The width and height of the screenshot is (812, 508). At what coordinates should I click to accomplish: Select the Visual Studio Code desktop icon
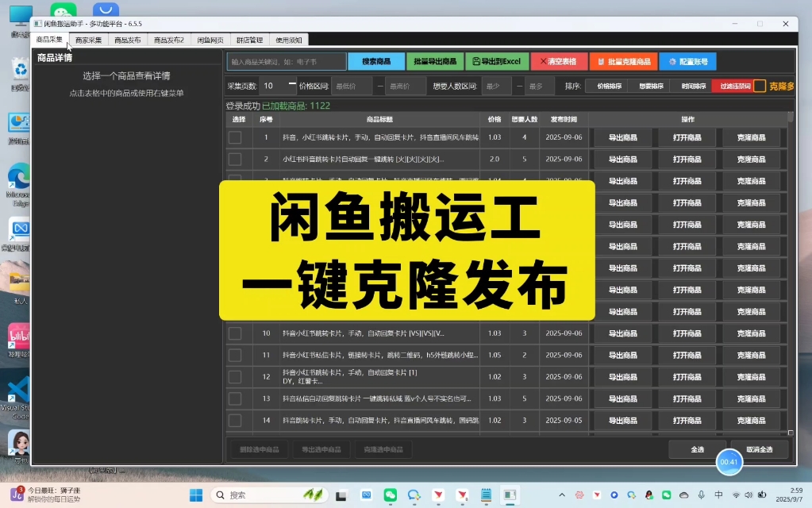(x=17, y=397)
